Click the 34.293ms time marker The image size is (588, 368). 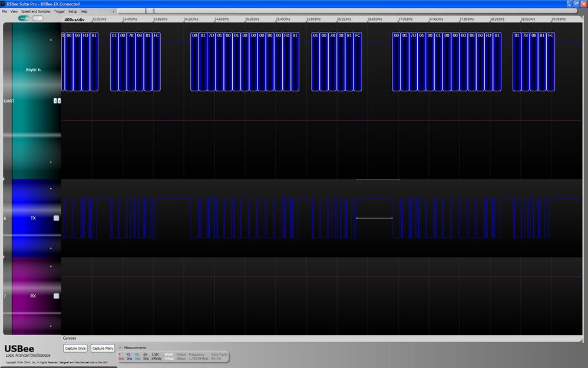tap(191, 19)
